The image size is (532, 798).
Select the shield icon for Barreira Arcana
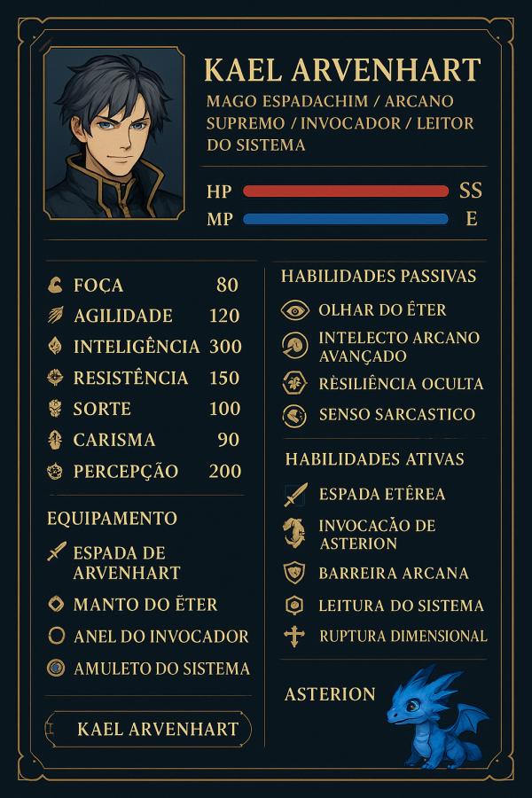(294, 573)
